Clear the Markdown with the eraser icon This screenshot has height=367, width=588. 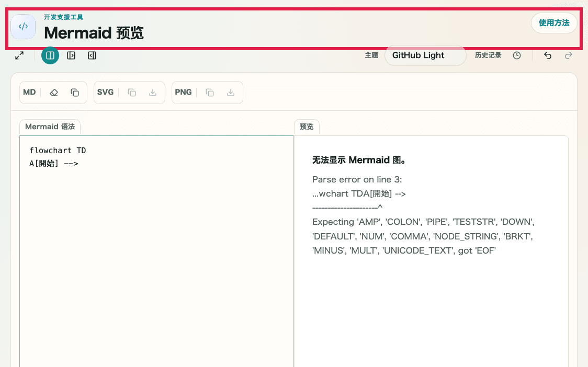(x=53, y=92)
